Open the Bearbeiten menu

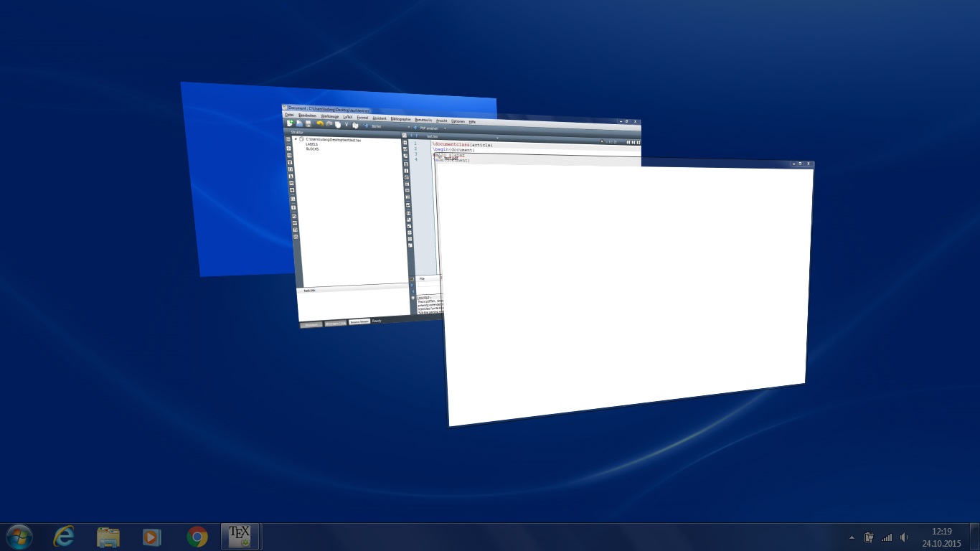(307, 116)
